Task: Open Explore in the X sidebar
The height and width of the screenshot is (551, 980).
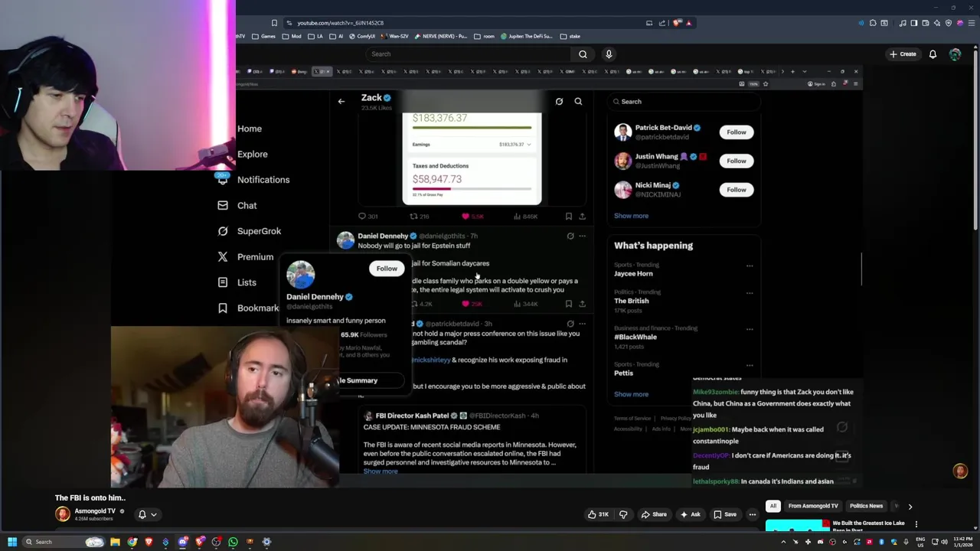Action: 253,154
